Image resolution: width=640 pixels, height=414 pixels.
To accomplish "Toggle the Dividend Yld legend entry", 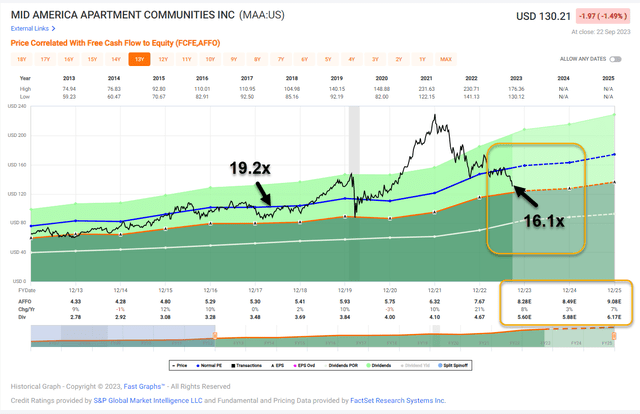I will (415, 365).
